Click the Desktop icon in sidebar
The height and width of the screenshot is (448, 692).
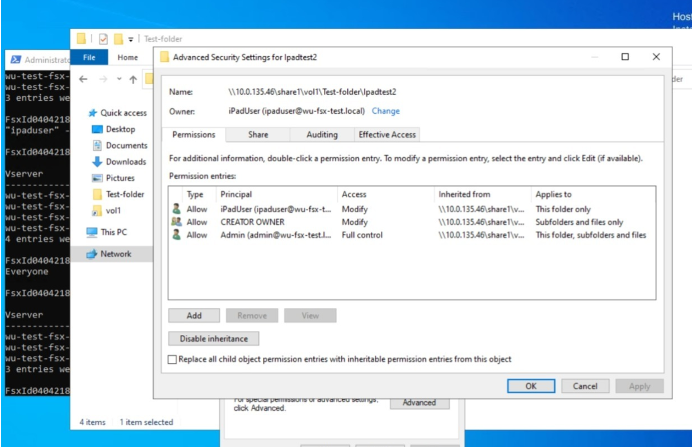[97, 129]
